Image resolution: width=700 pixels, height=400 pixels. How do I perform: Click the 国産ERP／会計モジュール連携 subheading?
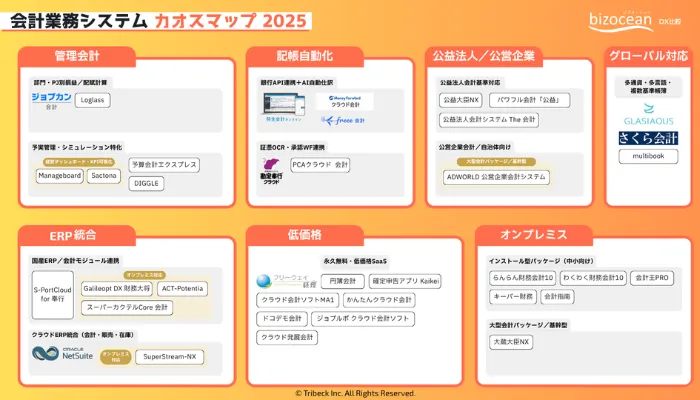click(x=75, y=261)
